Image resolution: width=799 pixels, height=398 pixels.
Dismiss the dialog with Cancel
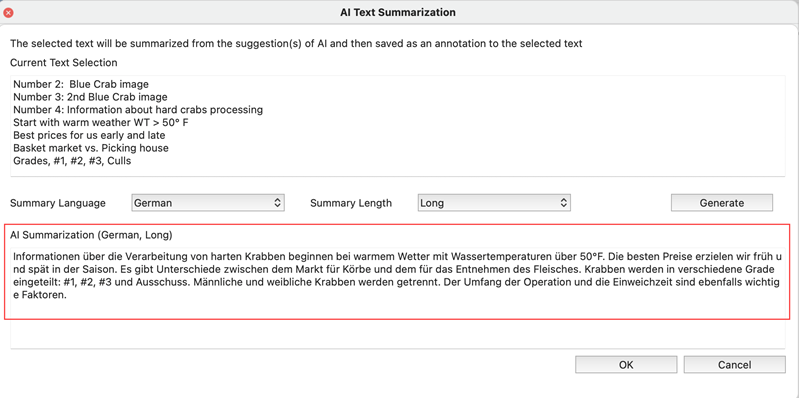(734, 364)
